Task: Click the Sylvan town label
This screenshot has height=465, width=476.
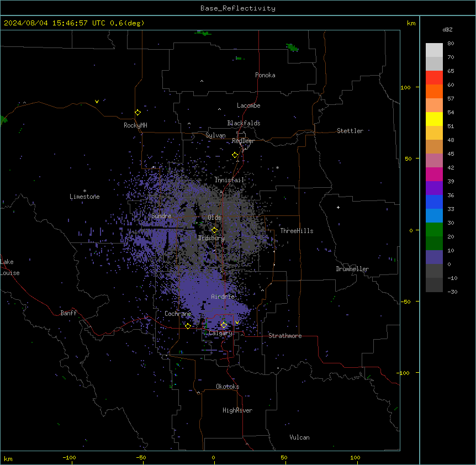Action: [215, 135]
